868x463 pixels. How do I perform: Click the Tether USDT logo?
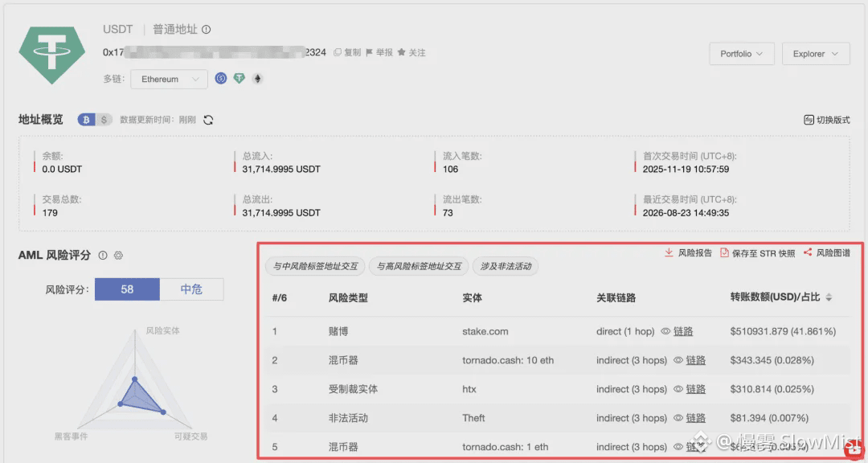click(52, 55)
